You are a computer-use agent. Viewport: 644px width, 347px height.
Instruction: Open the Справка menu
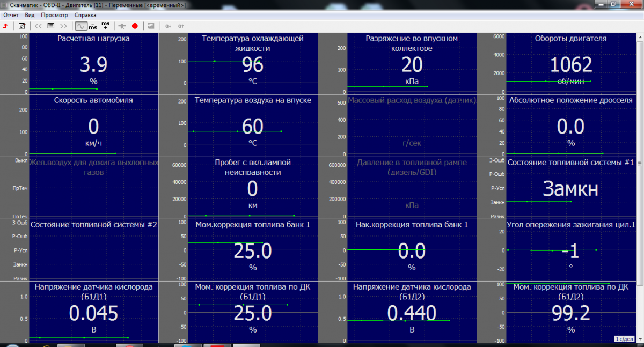point(85,15)
